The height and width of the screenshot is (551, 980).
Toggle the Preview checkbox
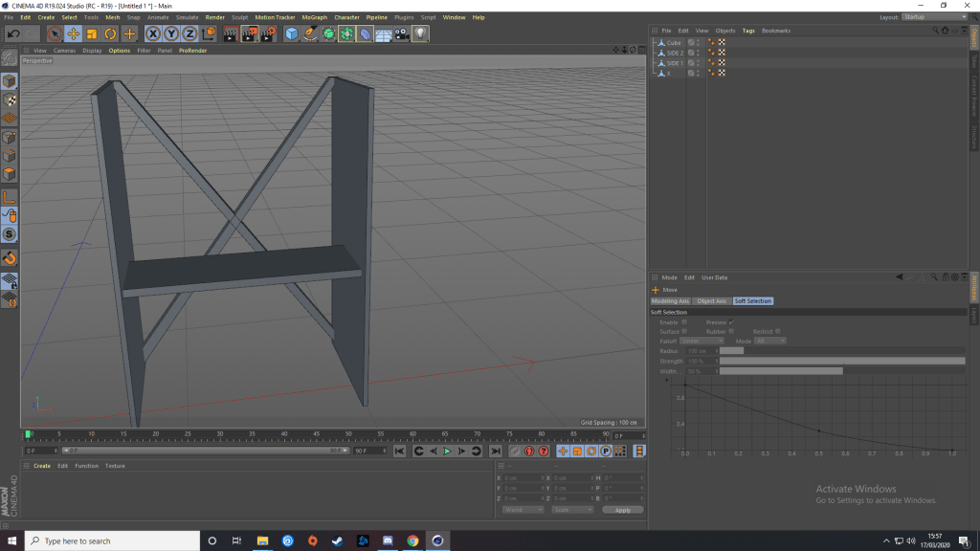pos(731,322)
